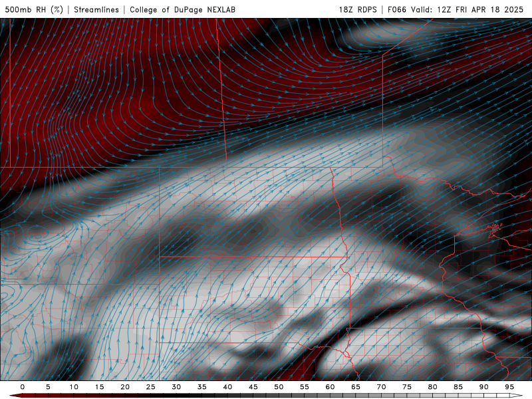Click the '45' label on the color scale
Image resolution: width=532 pixels, height=399 pixels.
(x=253, y=387)
